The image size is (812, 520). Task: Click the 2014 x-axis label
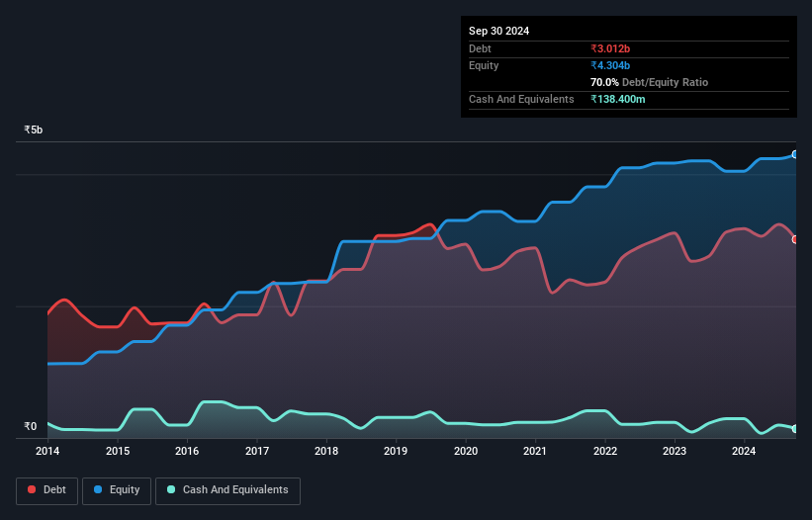[47, 451]
